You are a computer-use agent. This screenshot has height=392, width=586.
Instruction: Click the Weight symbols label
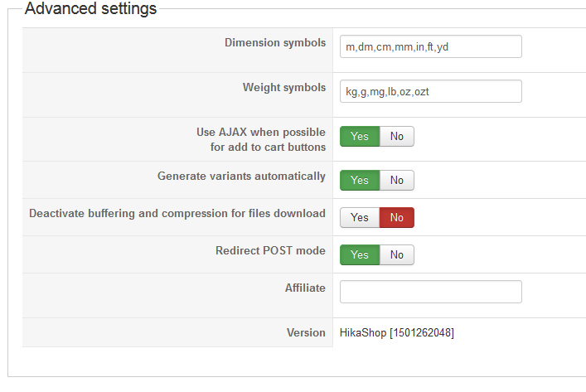pos(284,87)
